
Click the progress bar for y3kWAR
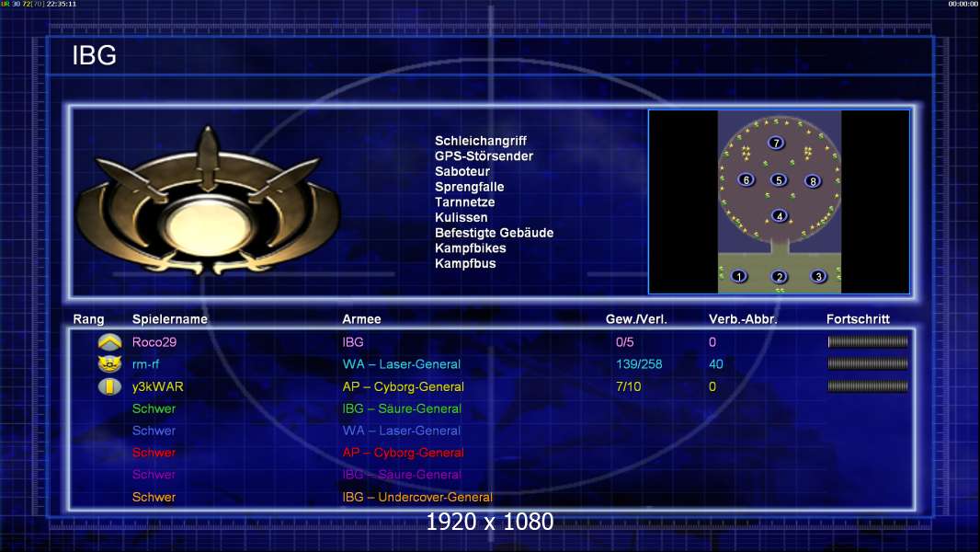(868, 386)
